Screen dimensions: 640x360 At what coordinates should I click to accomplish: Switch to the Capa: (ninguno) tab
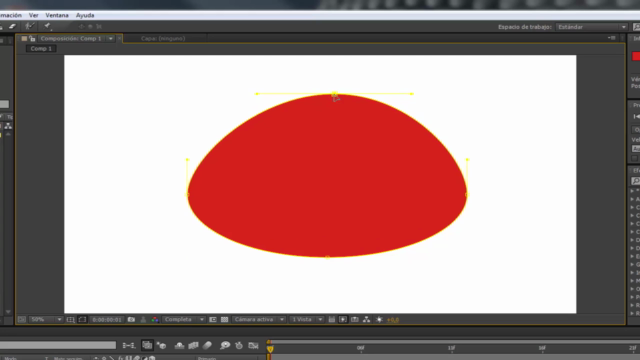tap(163, 38)
